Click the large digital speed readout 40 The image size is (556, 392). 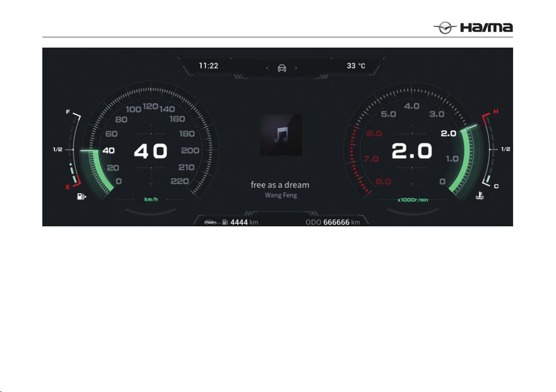pos(151,151)
